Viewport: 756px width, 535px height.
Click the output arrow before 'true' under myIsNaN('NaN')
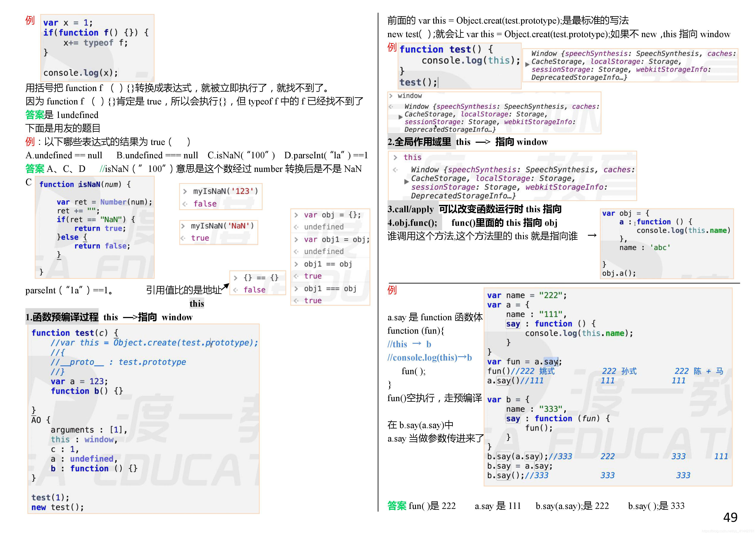pos(183,238)
